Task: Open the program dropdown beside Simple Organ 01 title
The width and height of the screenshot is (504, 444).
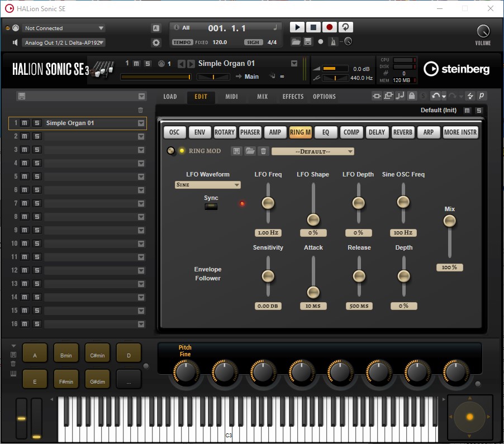Action: click(x=294, y=64)
